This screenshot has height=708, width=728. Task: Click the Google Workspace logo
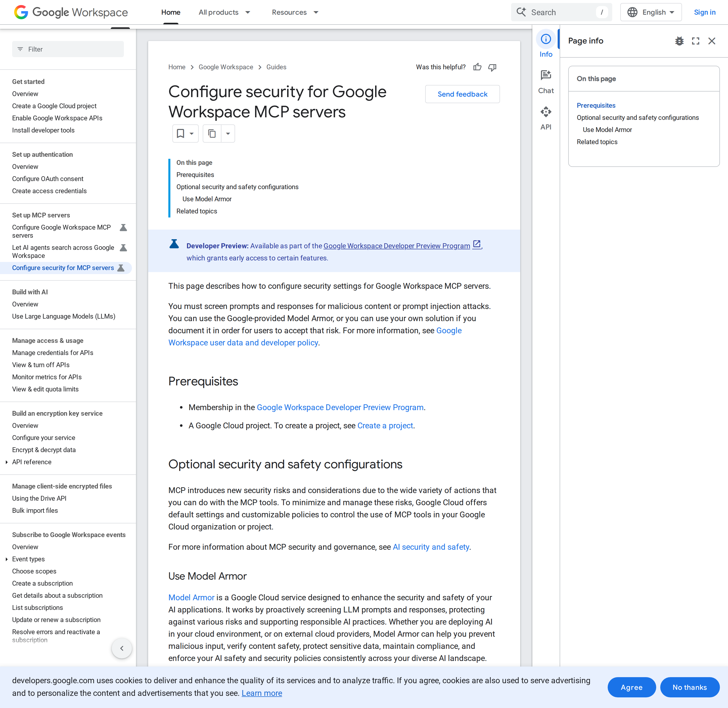click(71, 12)
